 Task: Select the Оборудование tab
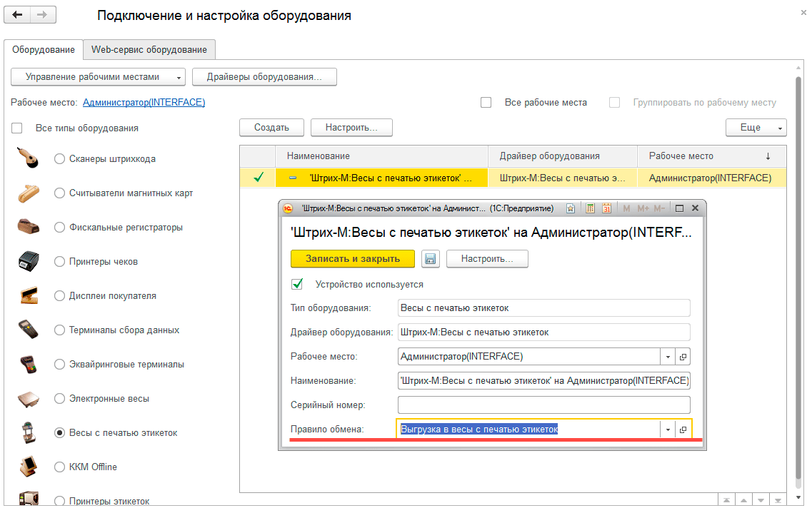[x=44, y=50]
